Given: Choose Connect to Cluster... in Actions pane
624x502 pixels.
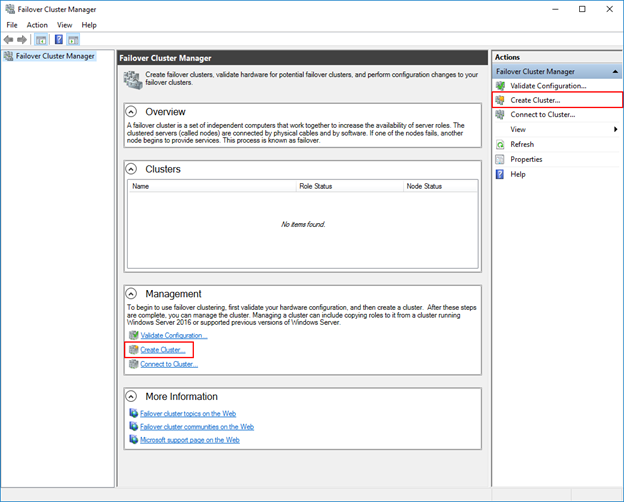Looking at the screenshot, I should tap(543, 115).
